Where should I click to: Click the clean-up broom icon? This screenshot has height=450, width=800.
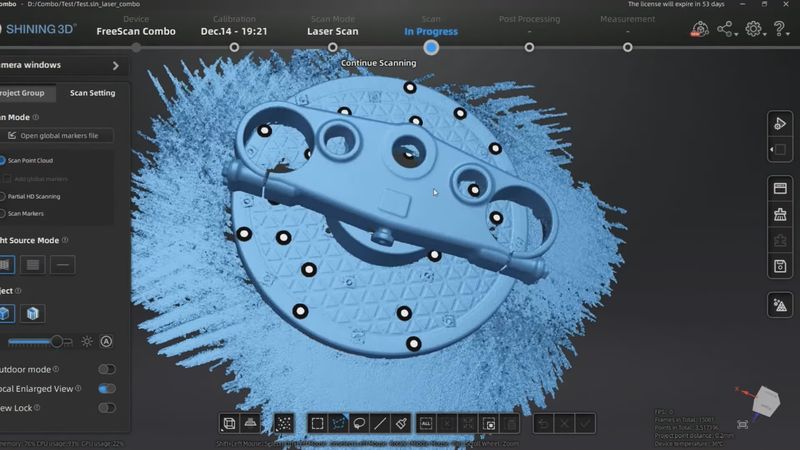(780, 213)
